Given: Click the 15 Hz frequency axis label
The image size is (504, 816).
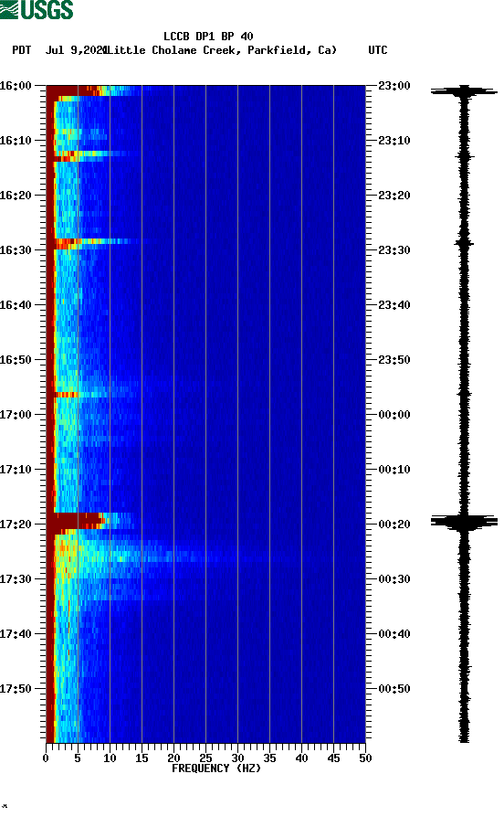Looking at the screenshot, I should [x=142, y=758].
